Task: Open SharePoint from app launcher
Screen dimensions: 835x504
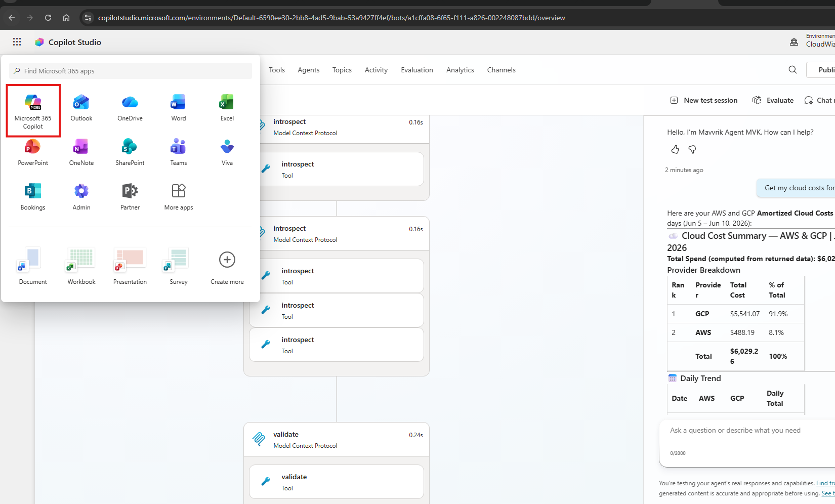Action: [130, 153]
